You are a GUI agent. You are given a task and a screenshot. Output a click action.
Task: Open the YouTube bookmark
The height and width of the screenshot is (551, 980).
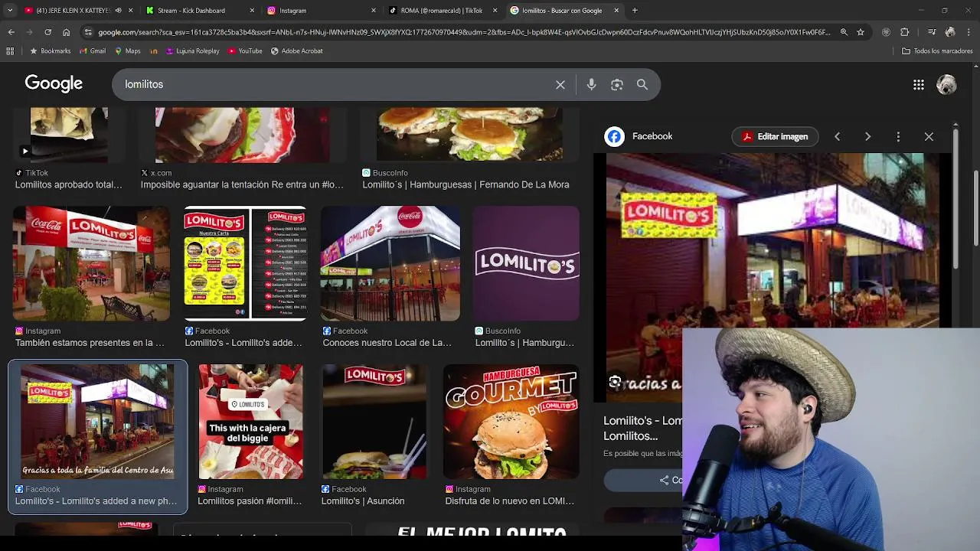(244, 51)
